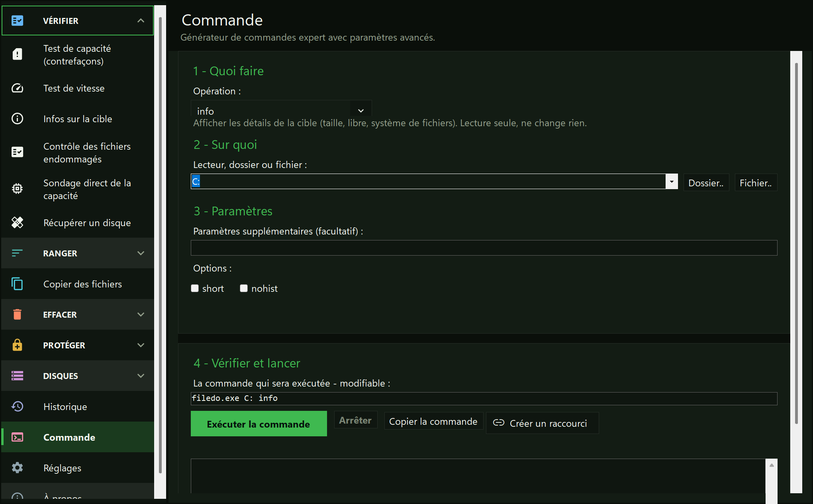Browse with the Fichier.. button
The height and width of the screenshot is (504, 813).
coord(756,183)
